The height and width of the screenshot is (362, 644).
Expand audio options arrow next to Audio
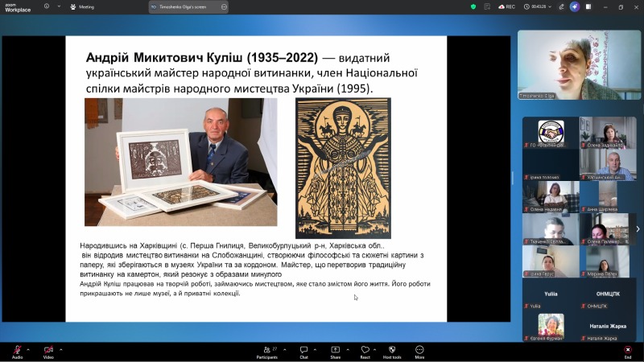[x=29, y=349]
